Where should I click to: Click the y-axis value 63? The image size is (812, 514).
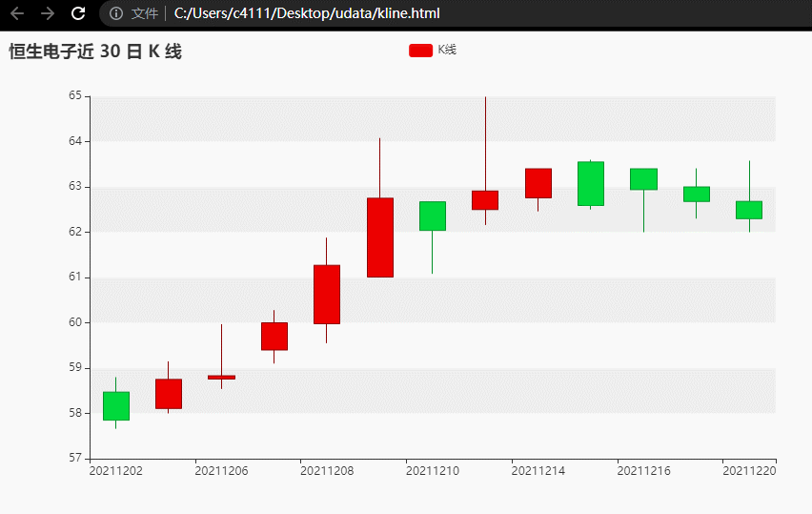point(75,186)
